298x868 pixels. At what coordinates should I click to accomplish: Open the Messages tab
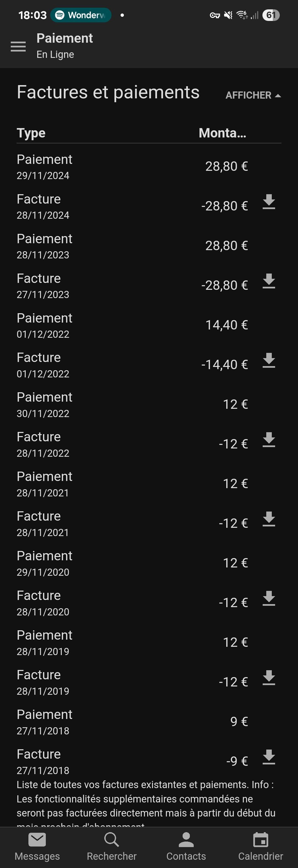[x=37, y=847]
